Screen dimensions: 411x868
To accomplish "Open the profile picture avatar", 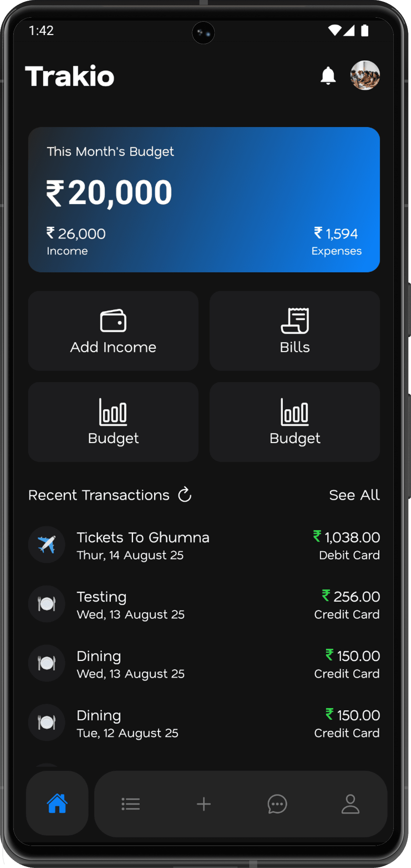I will [365, 75].
